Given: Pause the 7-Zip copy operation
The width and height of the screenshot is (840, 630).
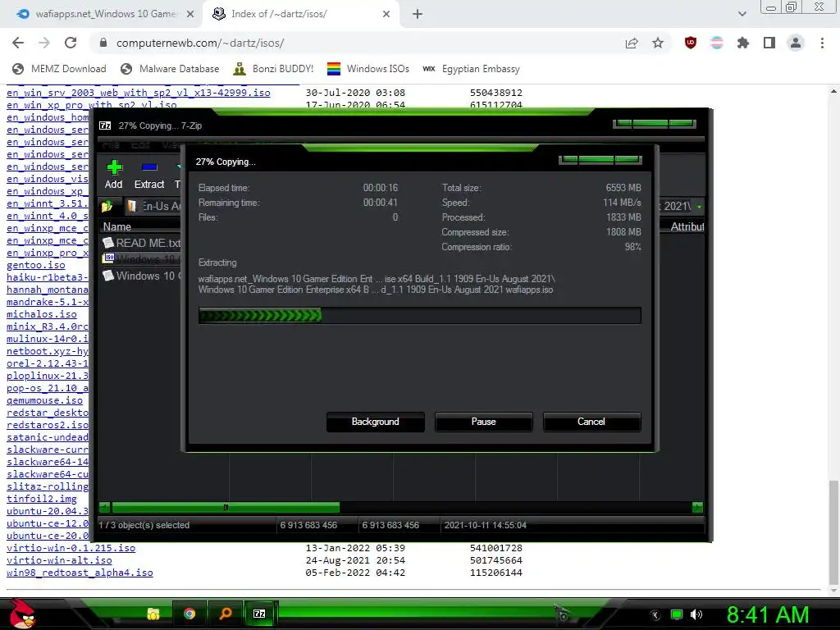Looking at the screenshot, I should tap(483, 422).
